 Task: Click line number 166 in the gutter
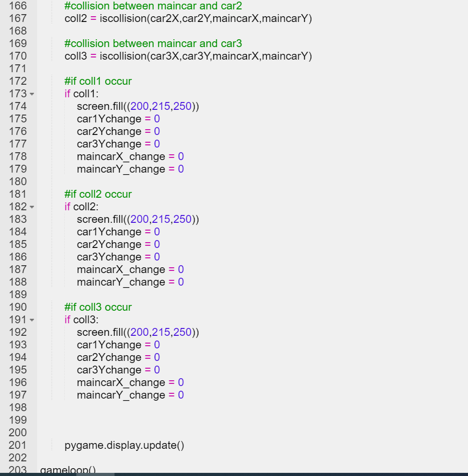pos(18,6)
